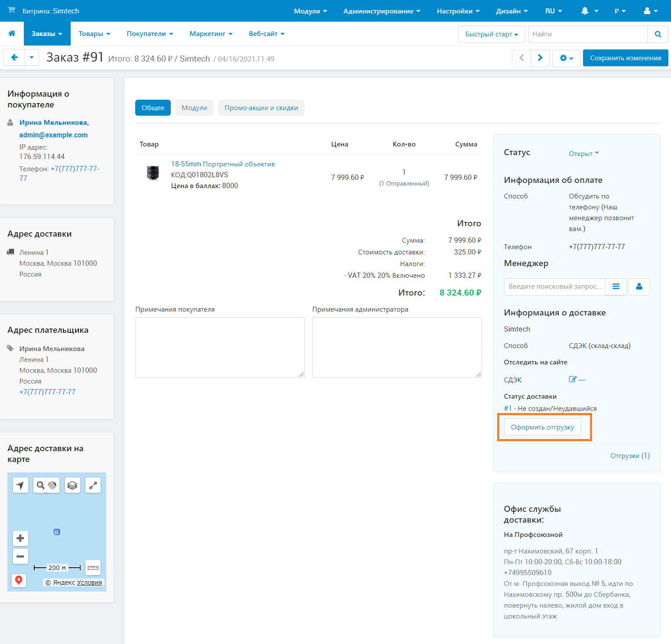Switch to the Модули tab
The image size is (671, 644).
pos(194,108)
